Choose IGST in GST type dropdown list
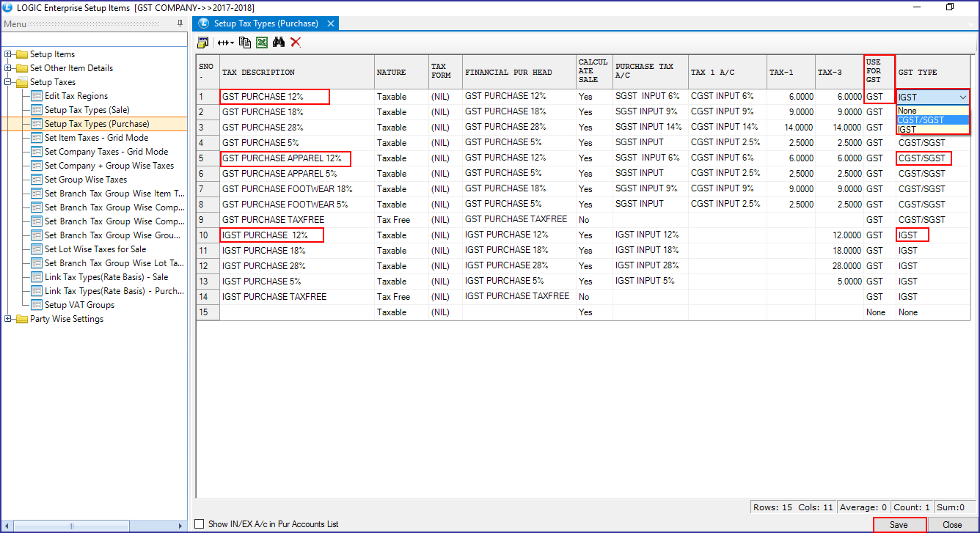The width and height of the screenshot is (980, 533). click(933, 130)
